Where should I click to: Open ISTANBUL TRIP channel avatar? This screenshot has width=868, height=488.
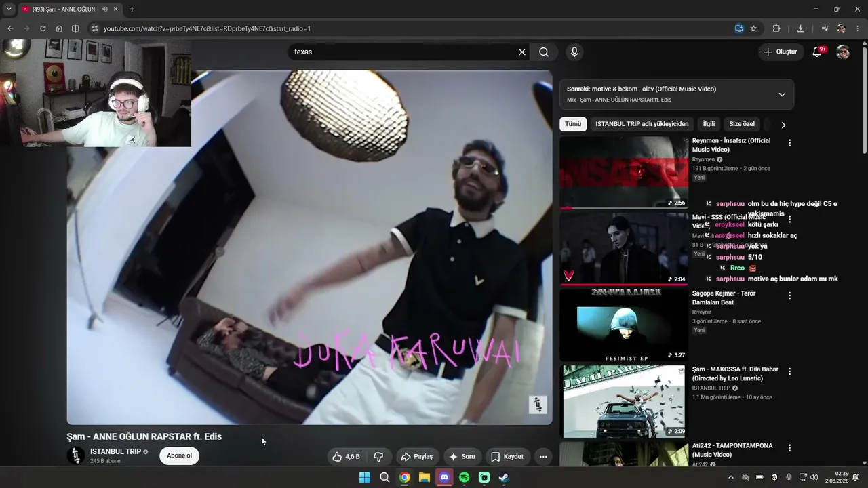point(76,455)
